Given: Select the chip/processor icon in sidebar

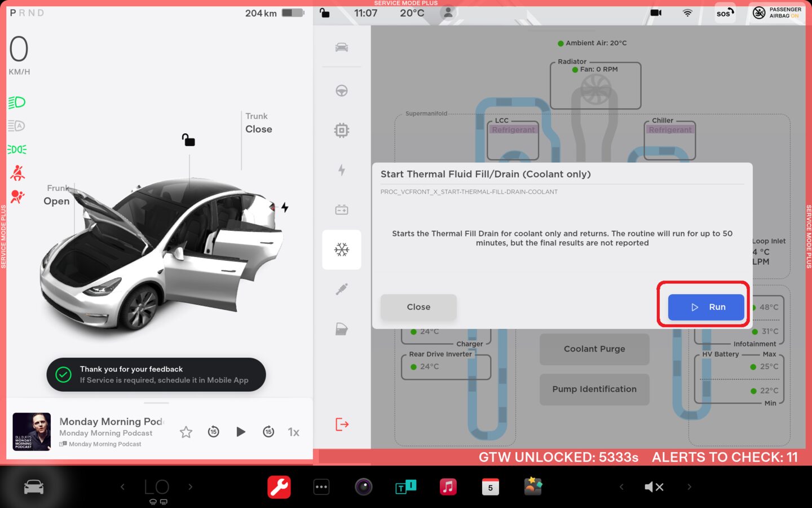Looking at the screenshot, I should click(342, 130).
